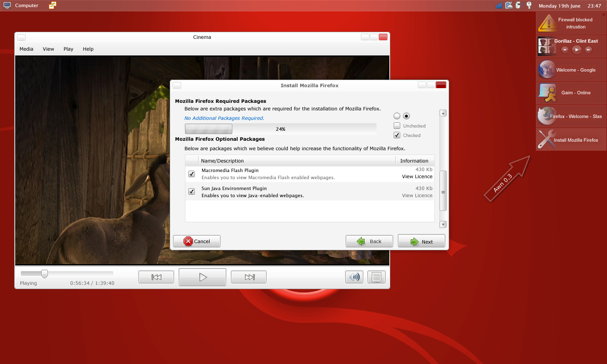Click the 0:56:34 / 1:39:40 time display

(x=92, y=283)
